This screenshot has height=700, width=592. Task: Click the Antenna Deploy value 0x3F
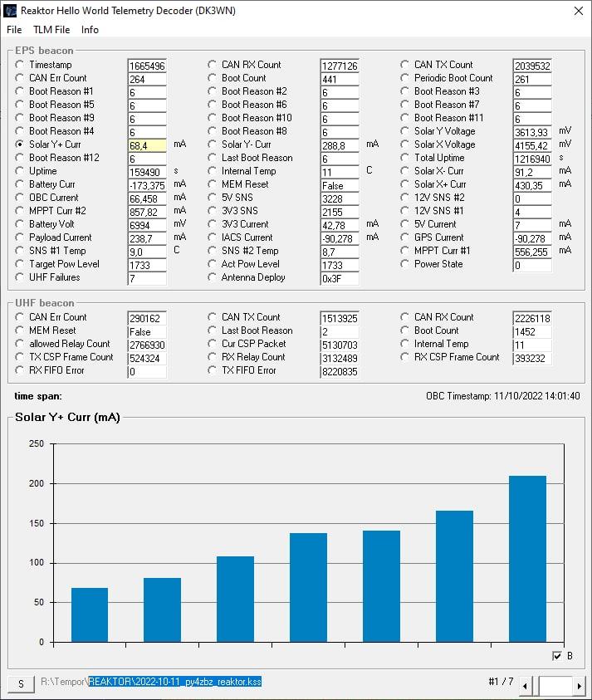click(340, 278)
